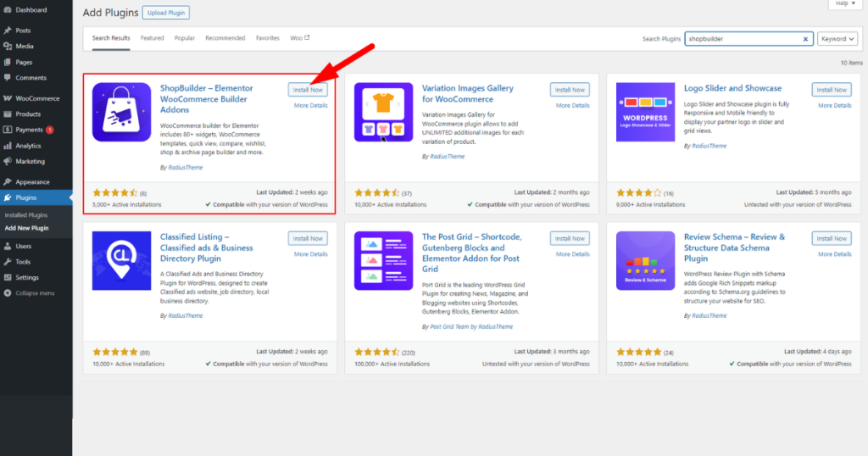
Task: Install the Review Schema plugin
Action: pyautogui.click(x=832, y=238)
